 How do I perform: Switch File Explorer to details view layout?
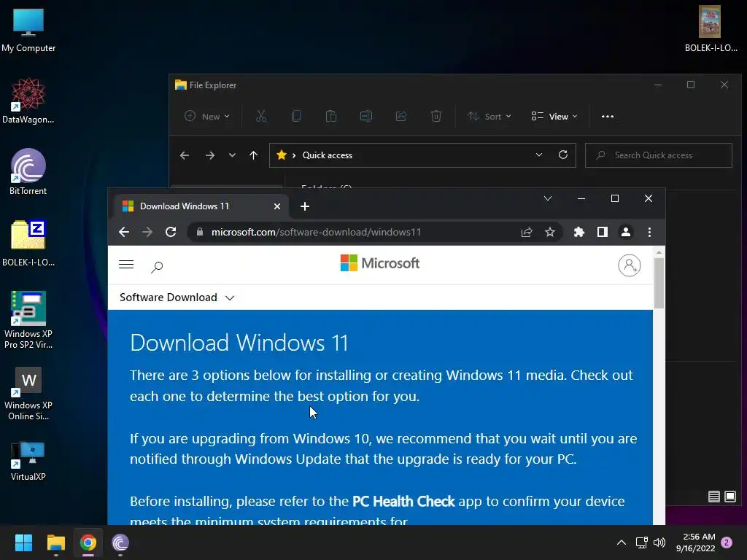713,497
